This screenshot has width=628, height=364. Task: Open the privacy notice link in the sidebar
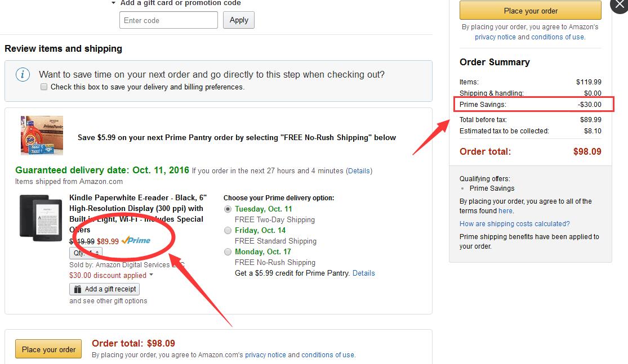click(x=495, y=37)
